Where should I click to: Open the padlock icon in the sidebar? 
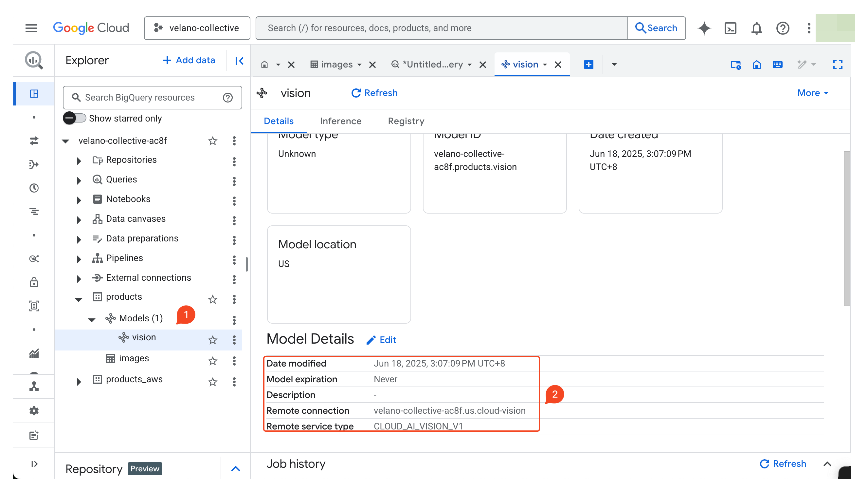[34, 282]
